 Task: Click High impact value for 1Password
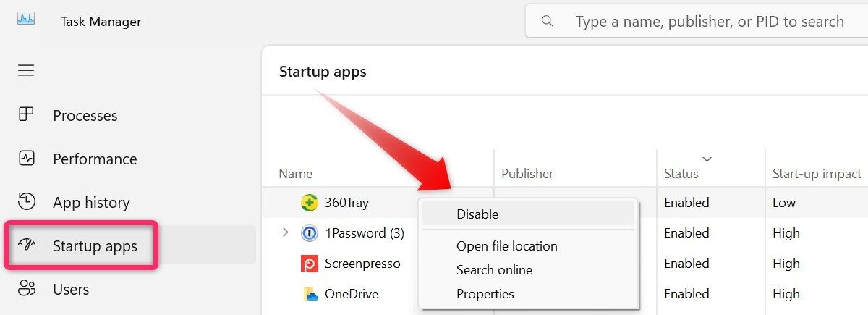pos(786,233)
